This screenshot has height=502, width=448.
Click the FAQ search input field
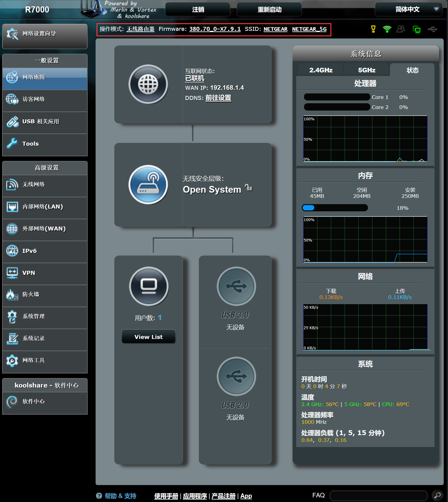pyautogui.click(x=378, y=495)
